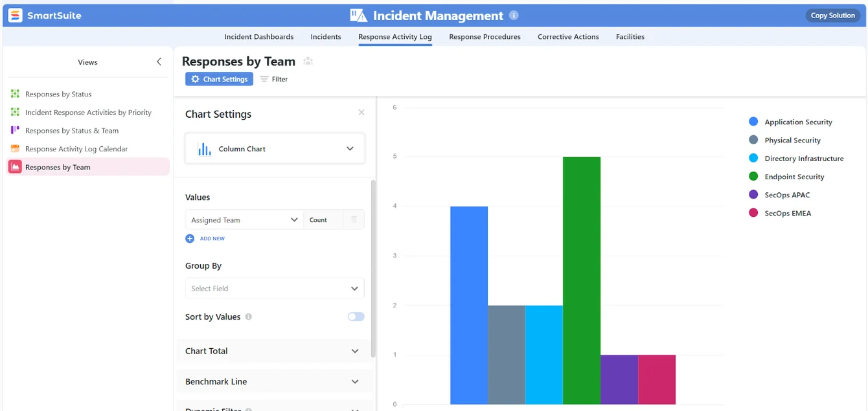Collapse the Views sidebar arrow
Screen dimensions: 868x411
tap(159, 62)
